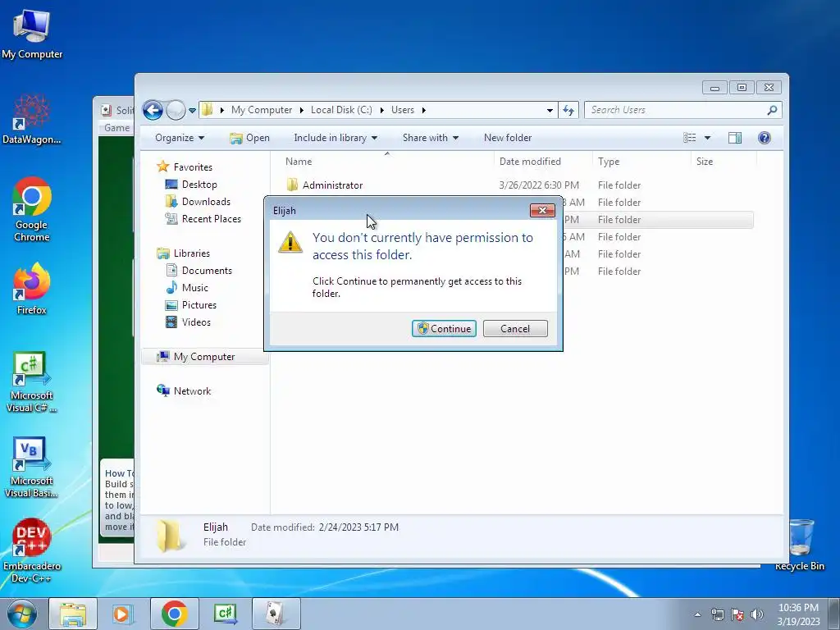The image size is (840, 630).
Task: Open the Music library
Action: pos(194,288)
